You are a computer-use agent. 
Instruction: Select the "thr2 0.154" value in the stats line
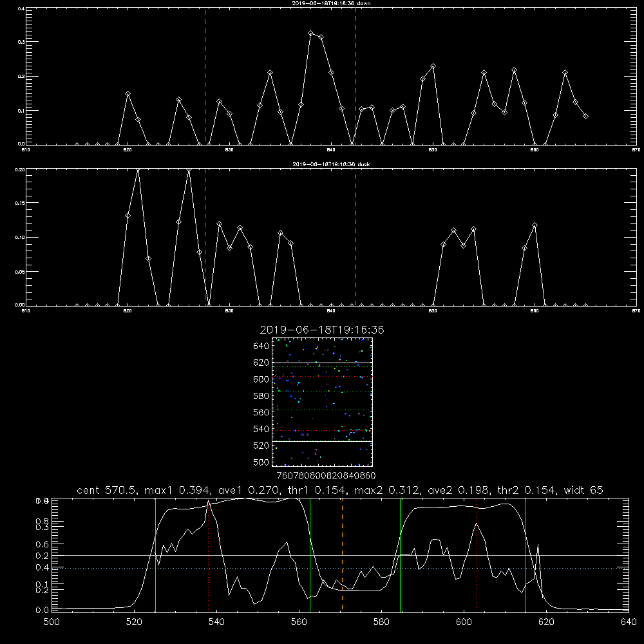524,490
